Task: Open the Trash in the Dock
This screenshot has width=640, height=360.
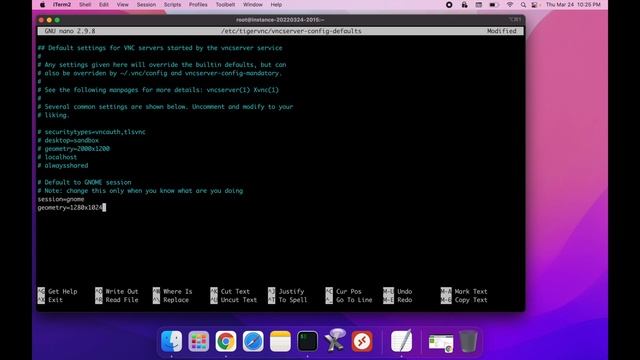Action: click(x=468, y=341)
